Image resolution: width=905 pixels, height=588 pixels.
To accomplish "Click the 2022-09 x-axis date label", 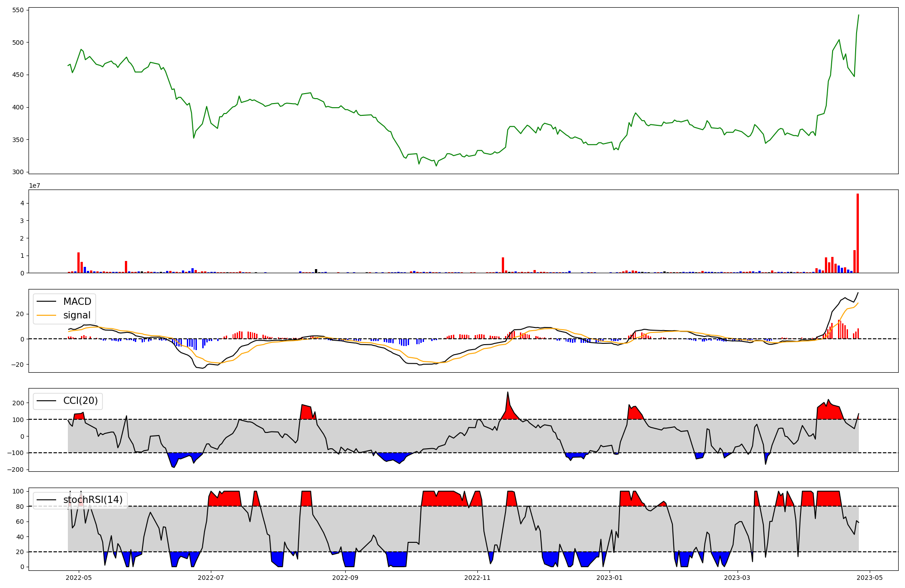I will [345, 578].
